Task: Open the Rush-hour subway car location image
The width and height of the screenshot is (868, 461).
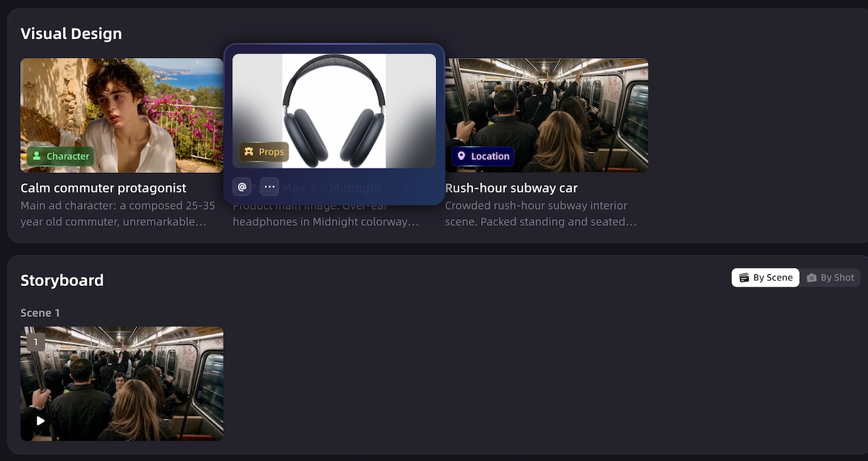Action: 546,115
